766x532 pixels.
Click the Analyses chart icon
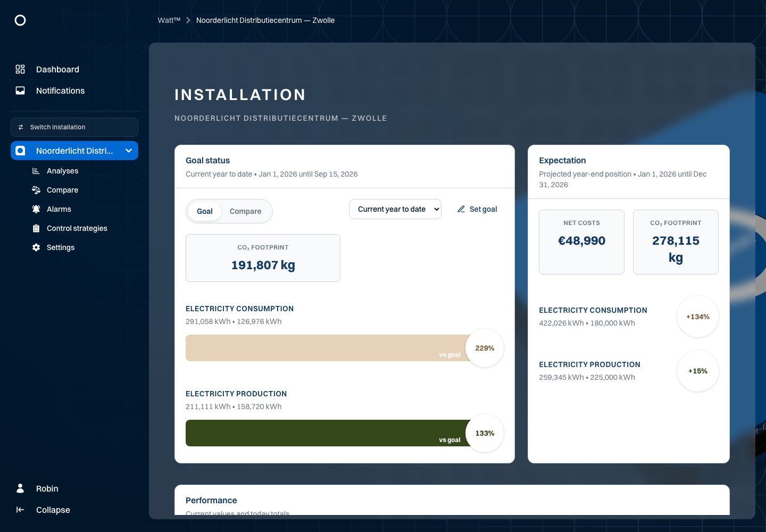click(x=36, y=171)
